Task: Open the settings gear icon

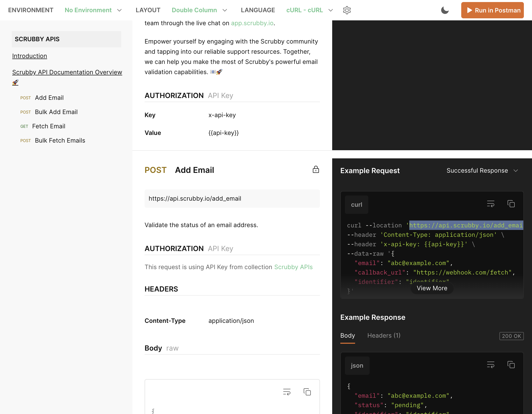Action: pos(347,10)
